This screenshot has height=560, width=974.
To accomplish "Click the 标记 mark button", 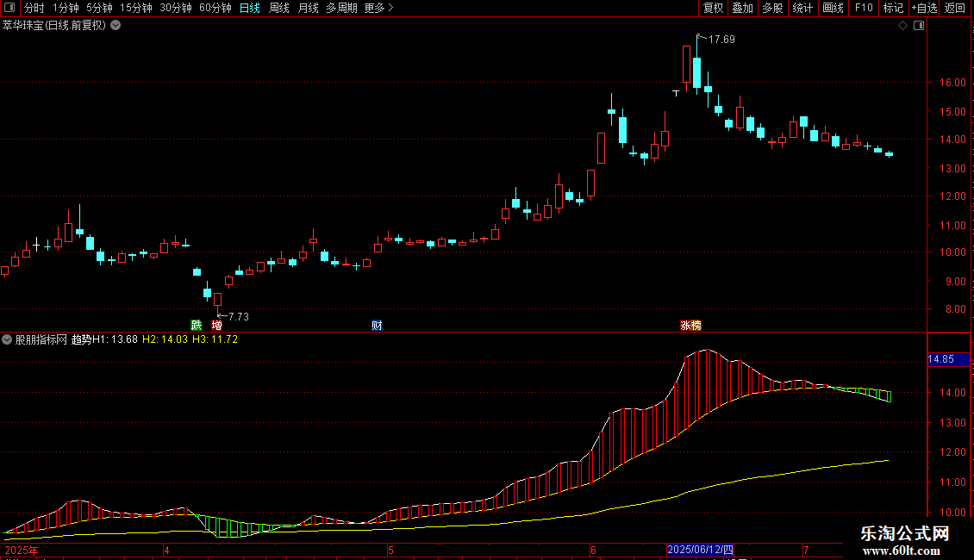I will point(893,8).
